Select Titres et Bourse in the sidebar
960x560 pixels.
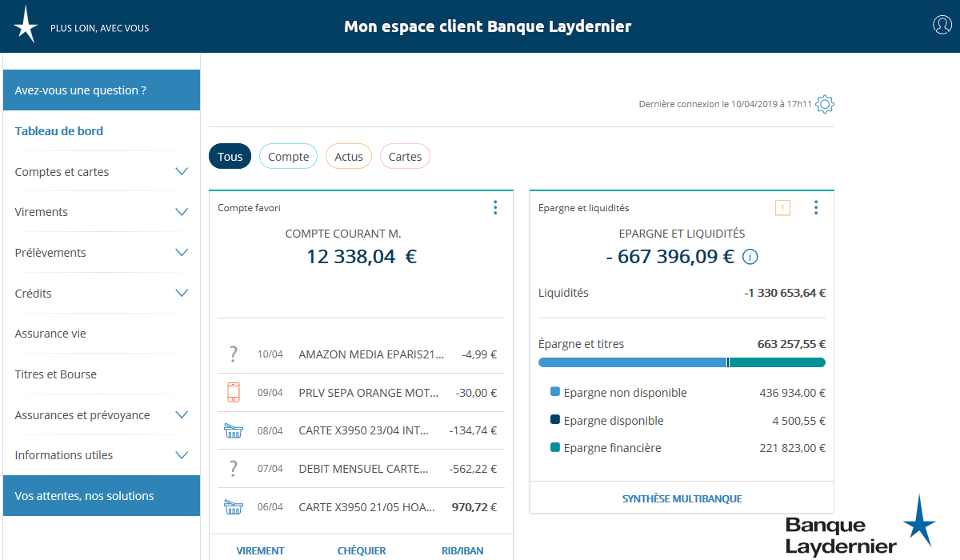click(55, 374)
